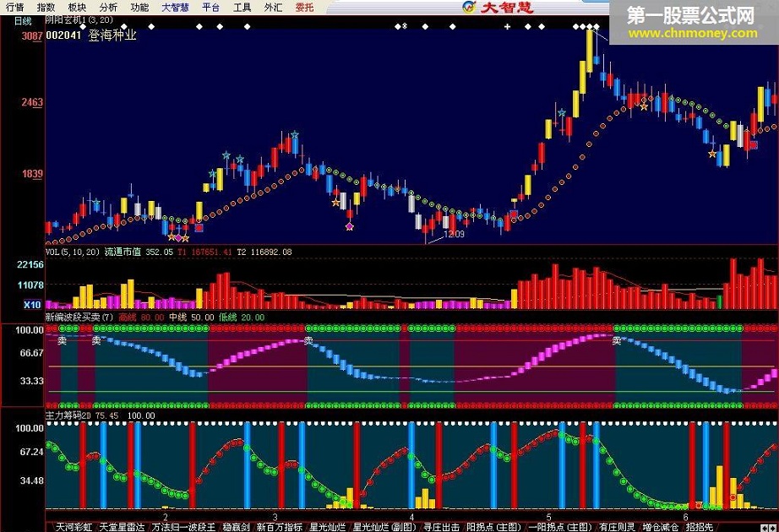Select the 寻庄出击 tab
Screen dimensions: 779x532
pos(441,527)
